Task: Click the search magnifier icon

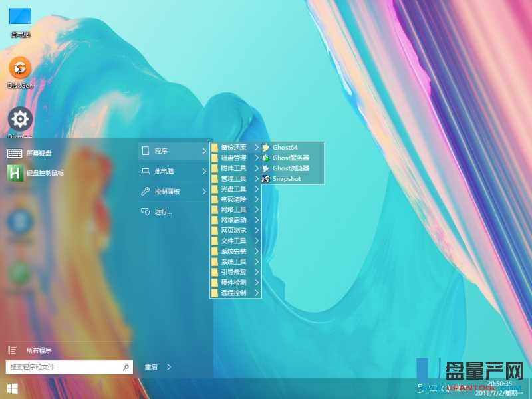Action: (125, 367)
